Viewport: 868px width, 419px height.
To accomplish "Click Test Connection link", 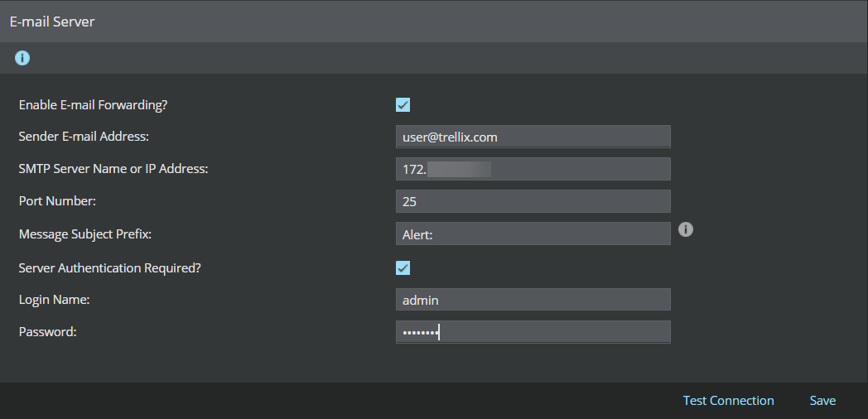I will (x=728, y=401).
